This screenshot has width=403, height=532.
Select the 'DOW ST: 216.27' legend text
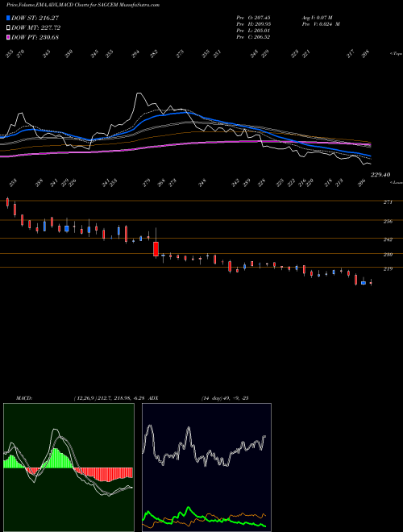tap(35, 18)
